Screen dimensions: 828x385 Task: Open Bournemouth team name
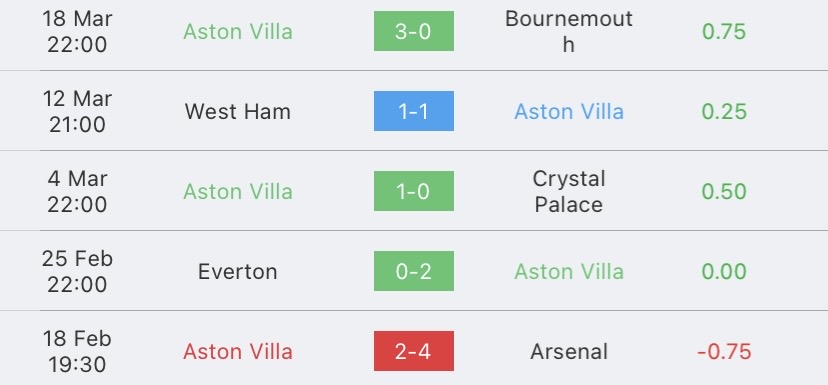point(569,32)
